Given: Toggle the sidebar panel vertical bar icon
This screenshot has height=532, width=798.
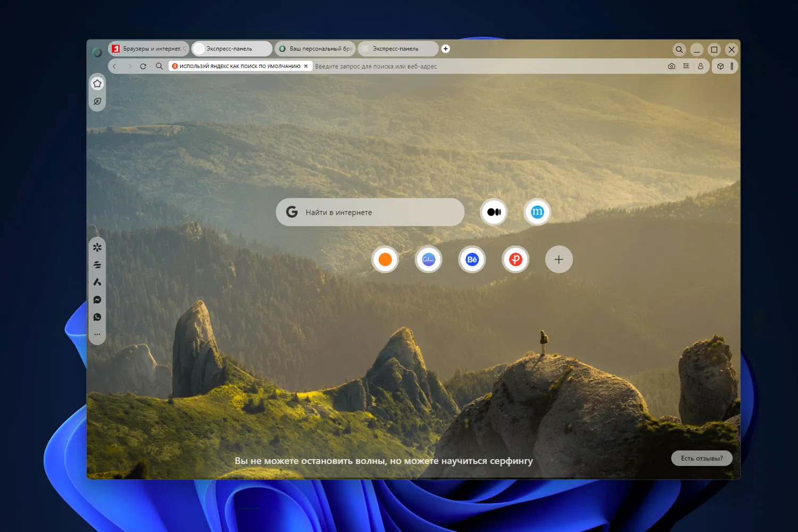Looking at the screenshot, I should 732,66.
